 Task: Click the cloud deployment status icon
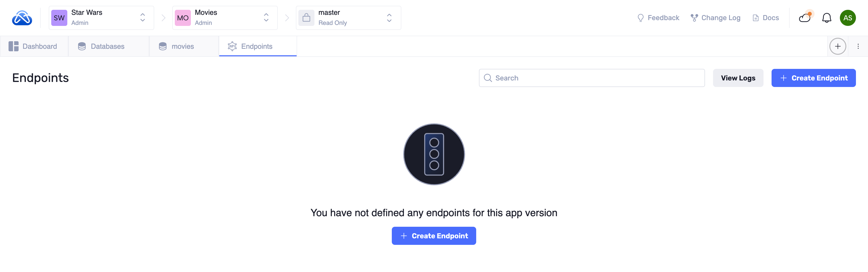805,18
